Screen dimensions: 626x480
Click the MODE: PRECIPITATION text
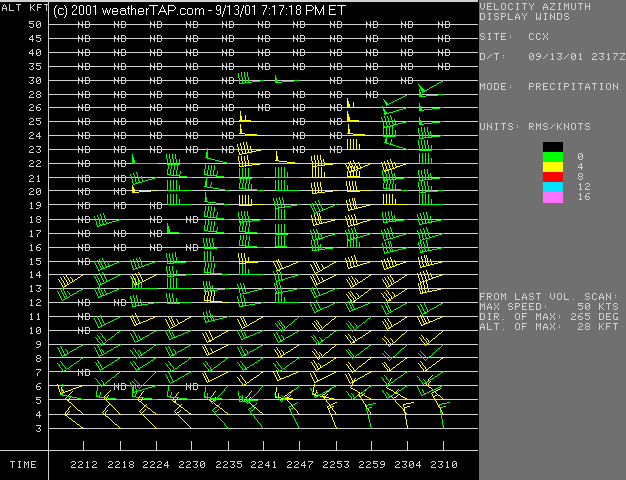click(x=549, y=87)
